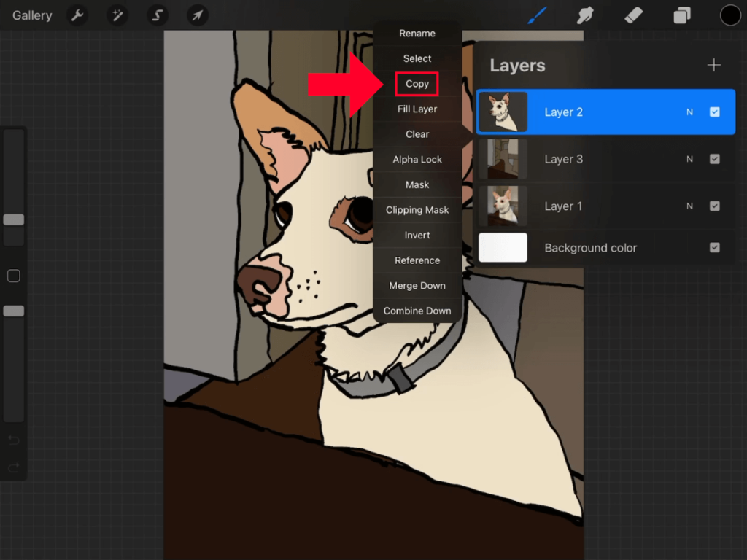Tap the undo arrow in sidebar
The image size is (747, 560).
point(13,440)
